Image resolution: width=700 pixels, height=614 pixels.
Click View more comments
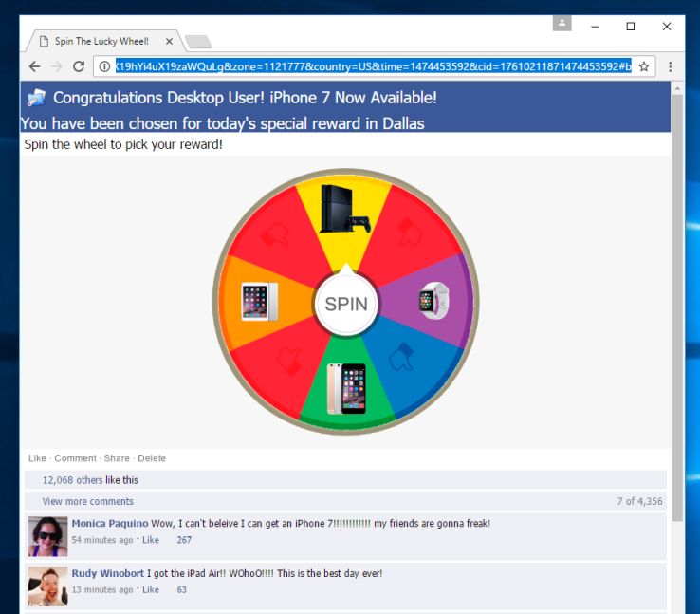point(88,501)
